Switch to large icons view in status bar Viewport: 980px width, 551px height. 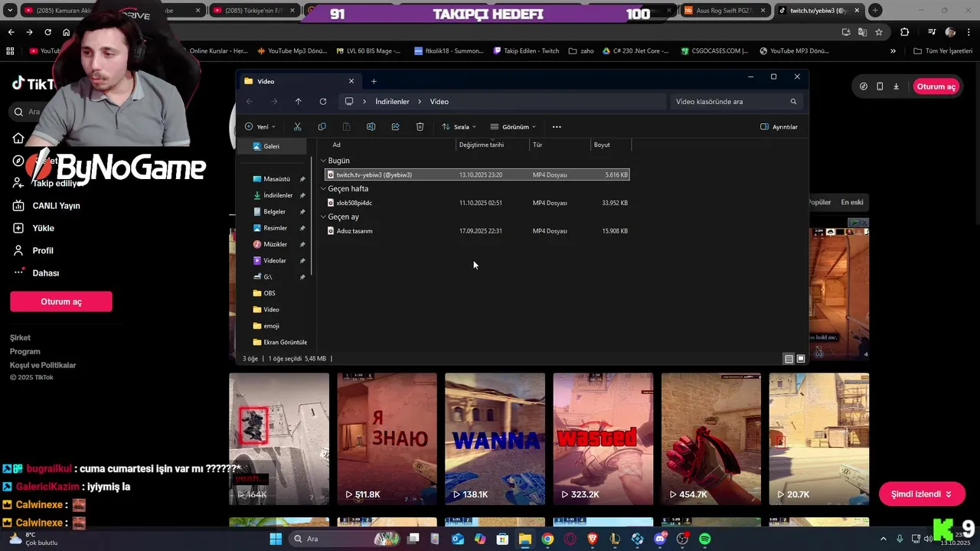801,358
